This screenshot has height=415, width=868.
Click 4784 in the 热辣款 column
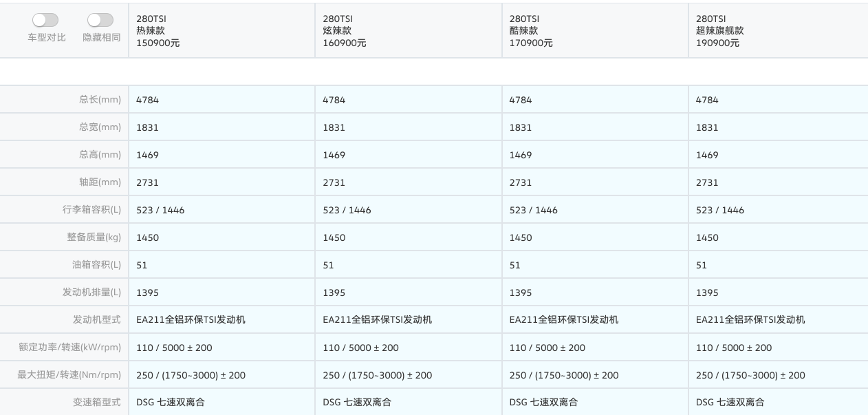pyautogui.click(x=147, y=100)
